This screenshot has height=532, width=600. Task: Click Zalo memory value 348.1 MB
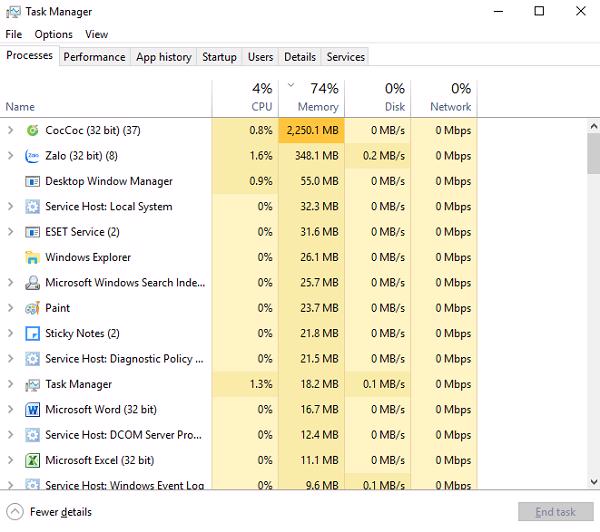click(x=317, y=156)
